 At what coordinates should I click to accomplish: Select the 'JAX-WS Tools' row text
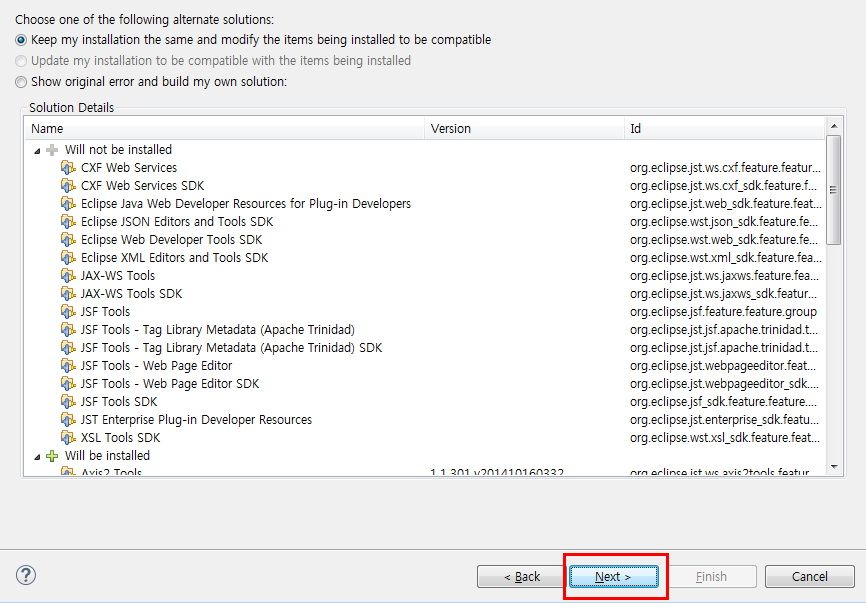pos(118,276)
